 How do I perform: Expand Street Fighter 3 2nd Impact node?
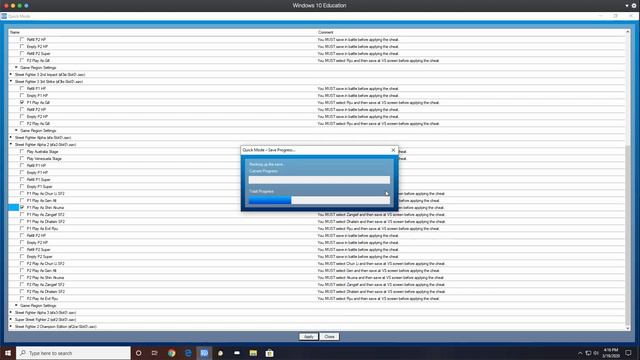(x=11, y=74)
